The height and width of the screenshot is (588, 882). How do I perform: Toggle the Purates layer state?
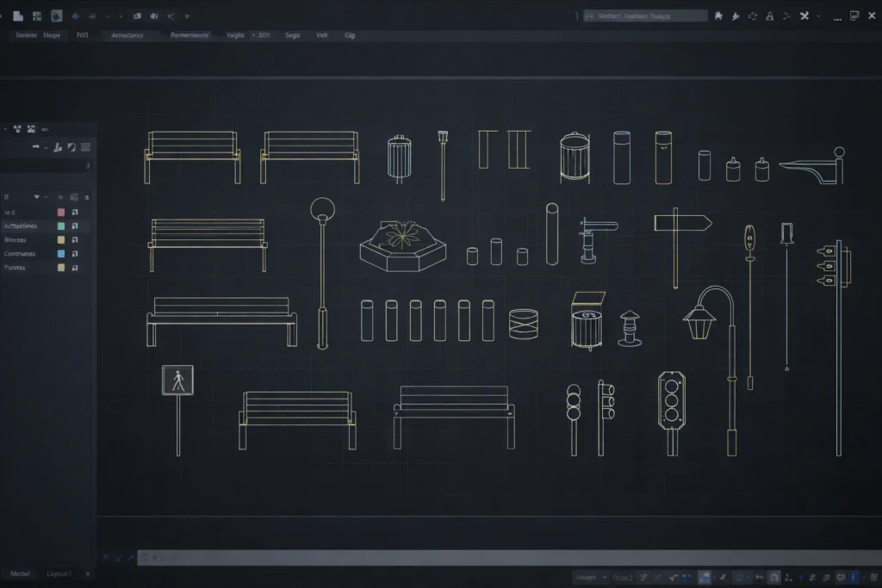tap(74, 268)
